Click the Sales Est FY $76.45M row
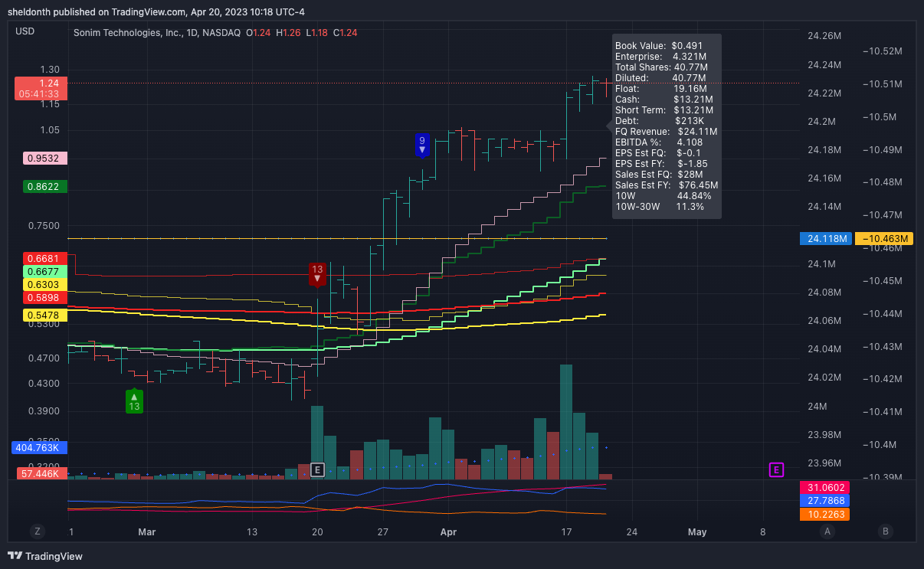 click(667, 185)
